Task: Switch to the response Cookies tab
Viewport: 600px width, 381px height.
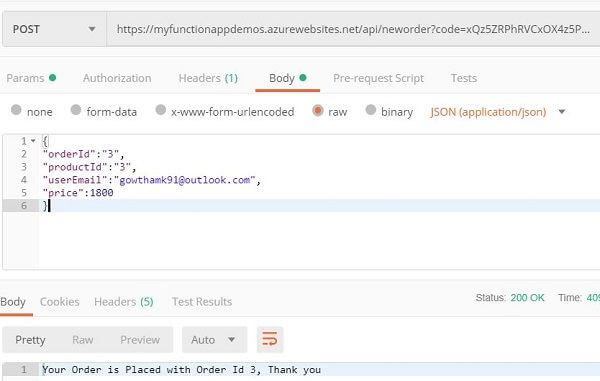Action: pos(60,302)
